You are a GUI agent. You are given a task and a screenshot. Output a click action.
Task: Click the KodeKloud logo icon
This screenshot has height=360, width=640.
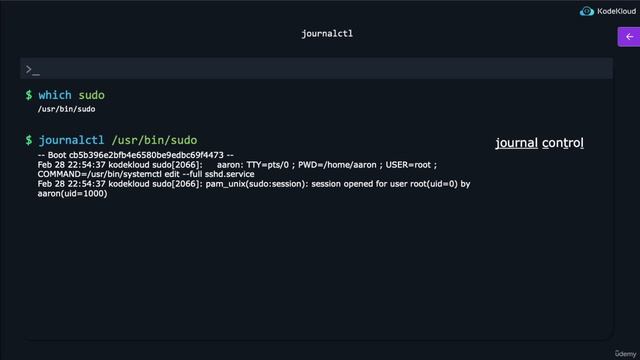coord(587,11)
